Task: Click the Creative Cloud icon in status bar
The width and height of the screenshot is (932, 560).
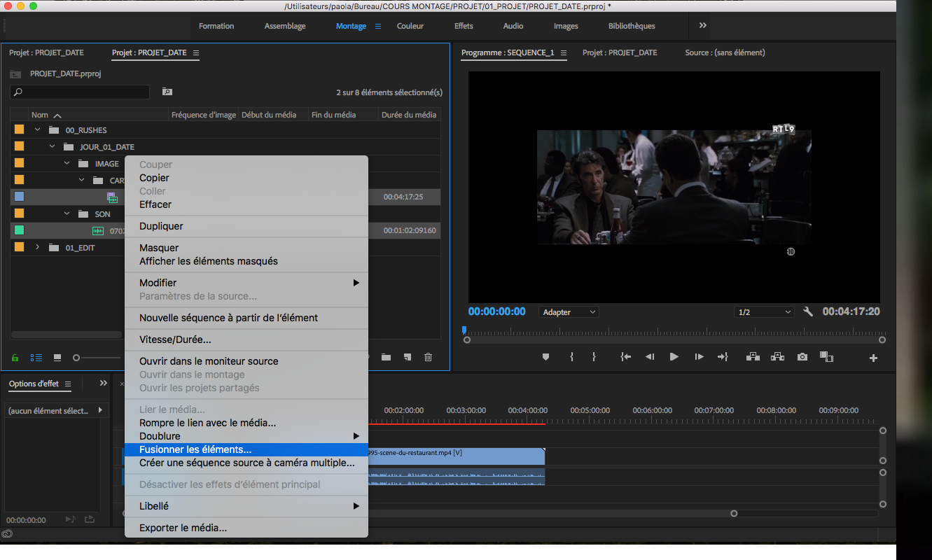Action: pyautogui.click(x=7, y=534)
